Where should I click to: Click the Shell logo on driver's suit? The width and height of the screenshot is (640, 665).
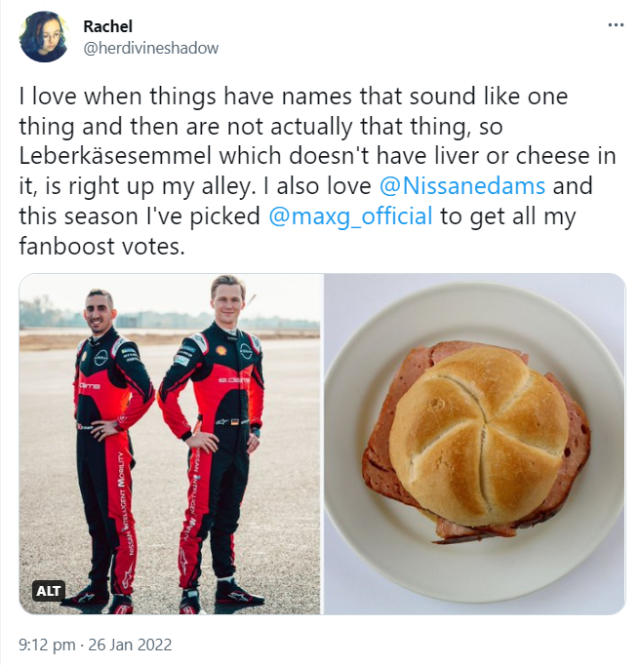pos(219,350)
